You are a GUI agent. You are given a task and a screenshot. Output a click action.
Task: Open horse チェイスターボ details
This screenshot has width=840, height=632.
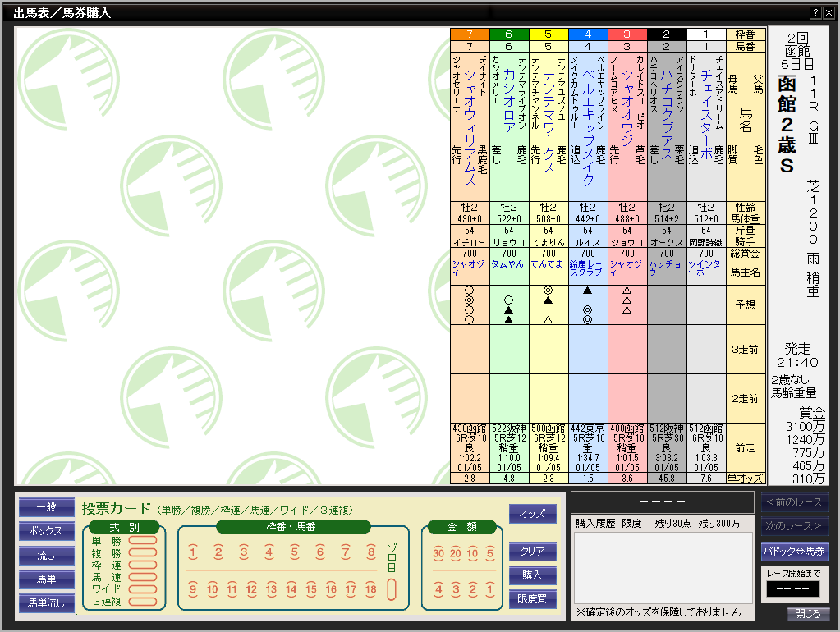pos(706,114)
